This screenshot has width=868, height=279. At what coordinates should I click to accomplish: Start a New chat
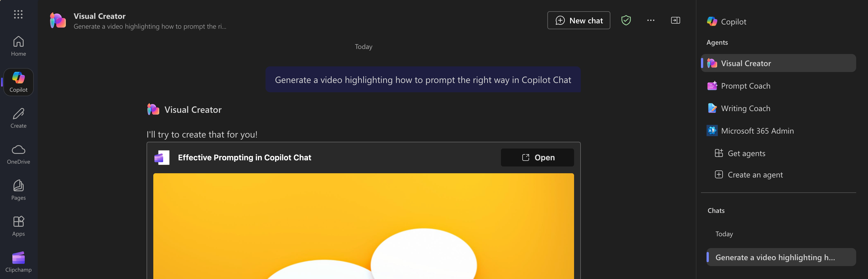[579, 21]
